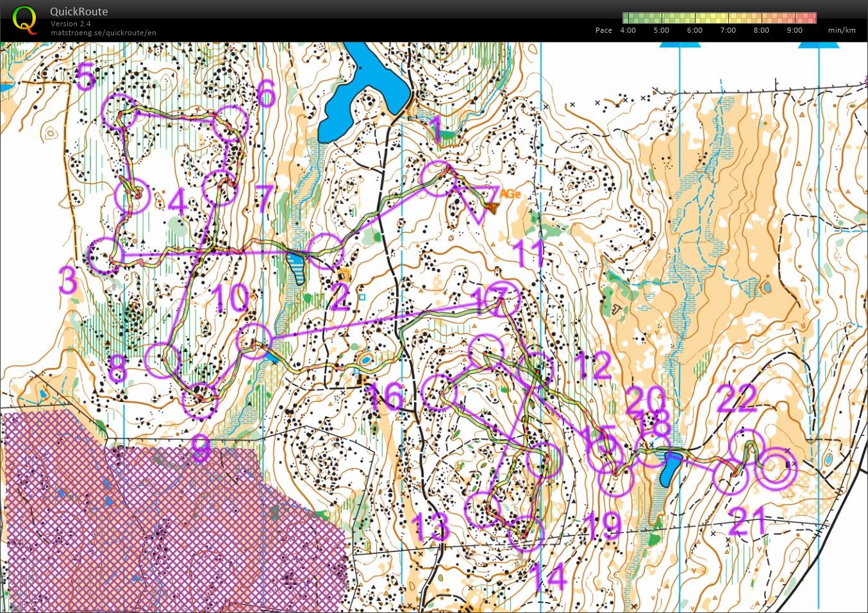
Task: Click control circle 3 on the course
Action: coord(104,255)
